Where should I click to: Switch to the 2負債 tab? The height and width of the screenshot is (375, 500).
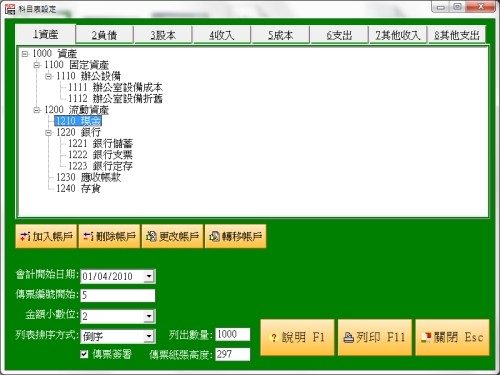(104, 35)
